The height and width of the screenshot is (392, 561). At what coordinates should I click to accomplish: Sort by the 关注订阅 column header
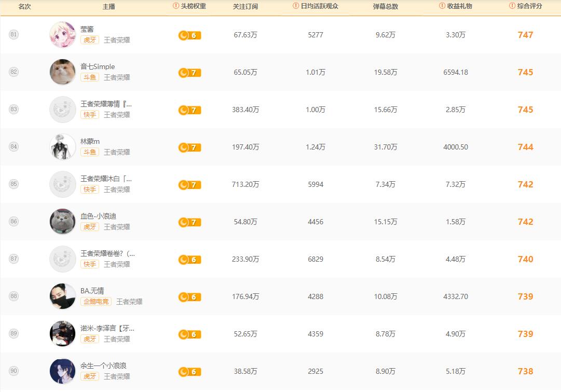[245, 7]
